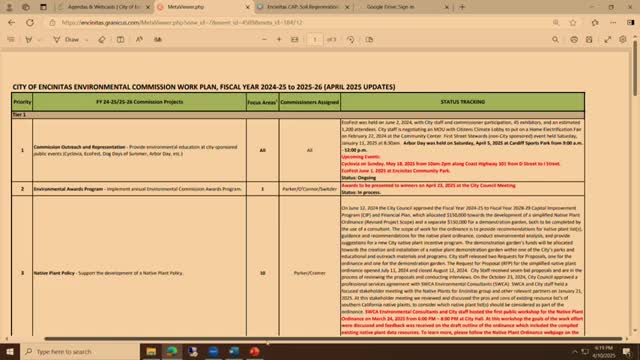The width and height of the screenshot is (640, 360).
Task: Click the Read aloud icon
Action: [139, 40]
